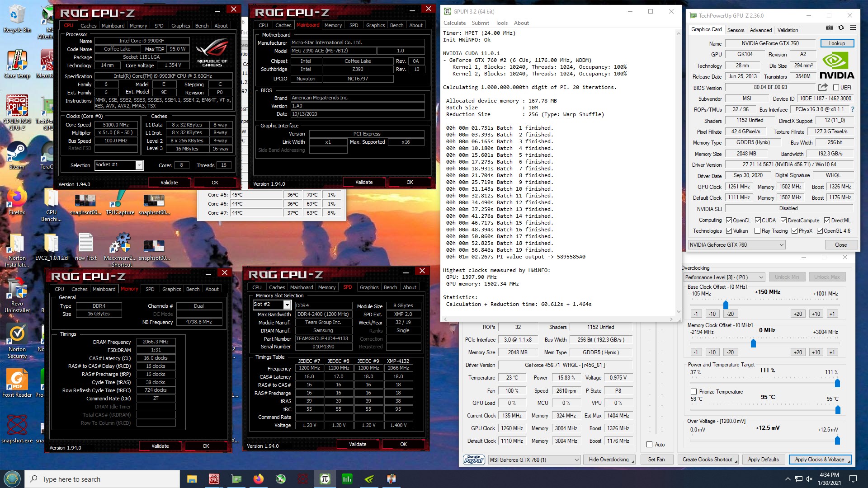Click the Type here to search box
The width and height of the screenshot is (868, 488).
coord(102,479)
